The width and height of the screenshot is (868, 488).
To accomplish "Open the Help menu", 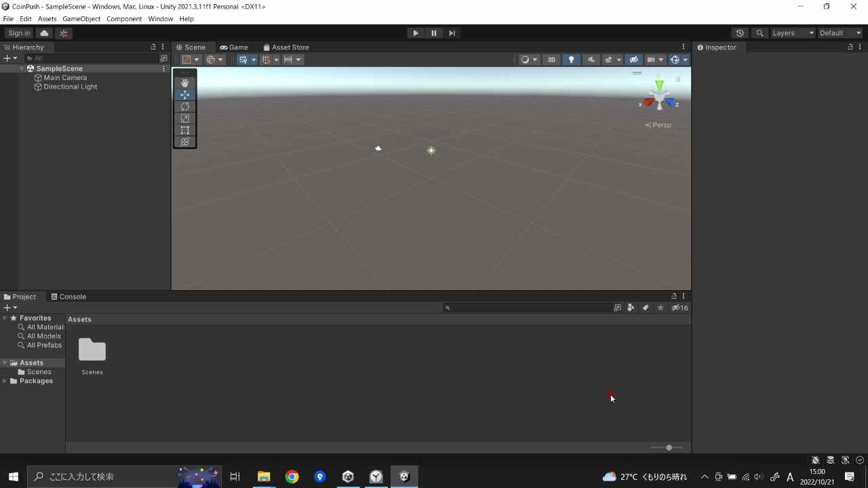I will tap(186, 19).
